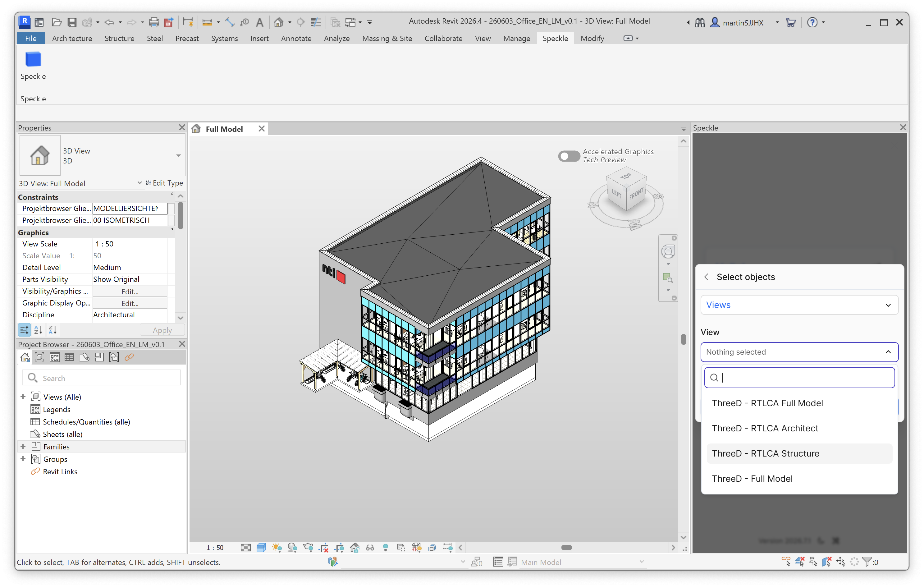Toggle Accelerated Graphics Tech Preview switch
The height and width of the screenshot is (588, 924).
click(569, 156)
